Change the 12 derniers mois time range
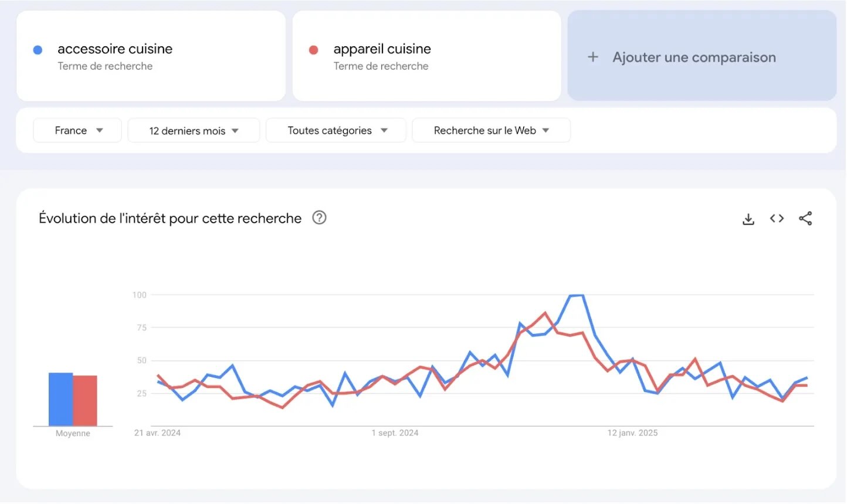The width and height of the screenshot is (847, 504). click(x=193, y=130)
